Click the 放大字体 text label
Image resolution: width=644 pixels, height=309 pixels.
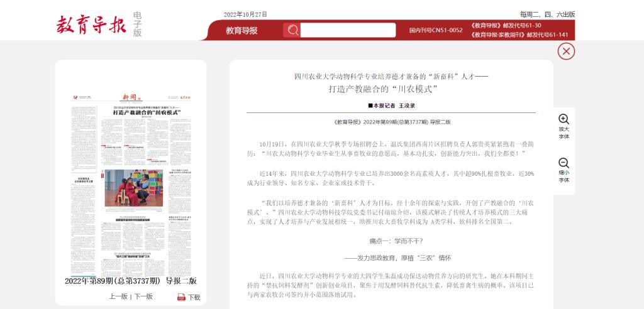point(563,133)
